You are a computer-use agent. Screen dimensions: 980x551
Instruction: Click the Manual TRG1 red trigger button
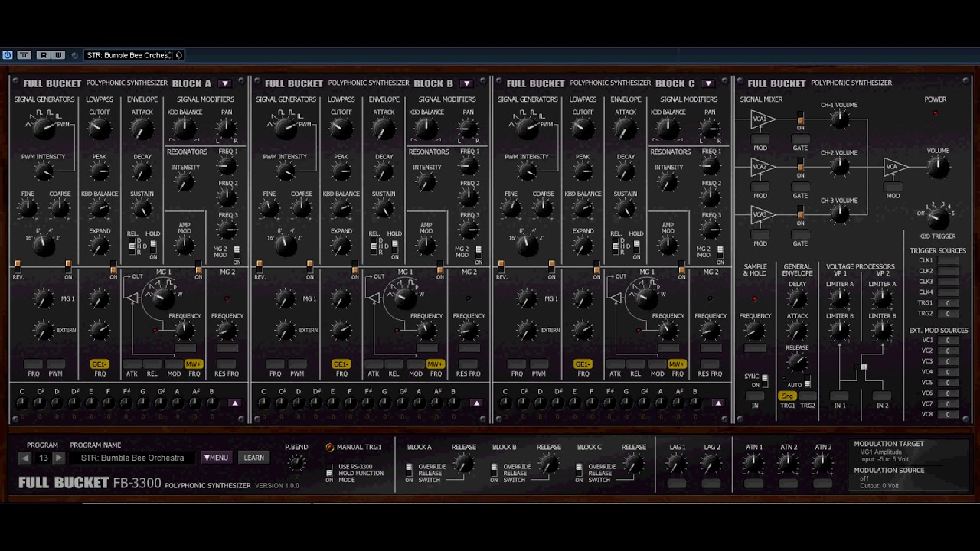[330, 448]
